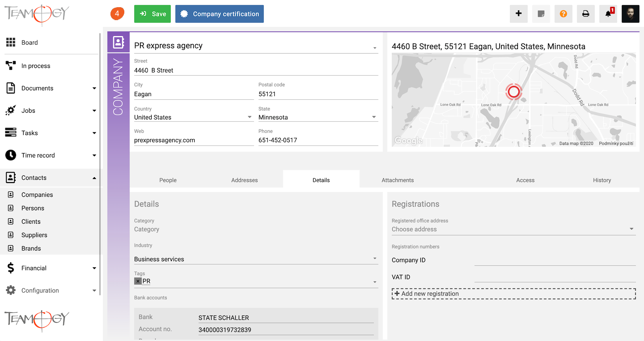Open user profile avatar

click(x=631, y=14)
